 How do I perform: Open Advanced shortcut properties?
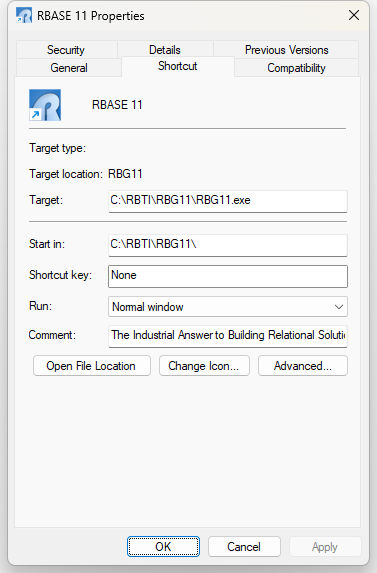pyautogui.click(x=303, y=366)
